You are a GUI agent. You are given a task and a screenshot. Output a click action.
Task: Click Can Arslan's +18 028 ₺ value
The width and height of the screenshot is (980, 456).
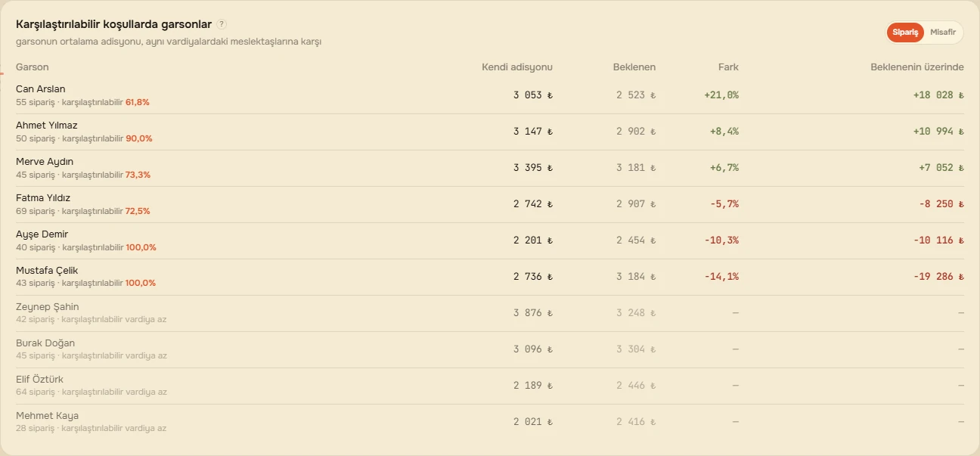[x=938, y=95]
